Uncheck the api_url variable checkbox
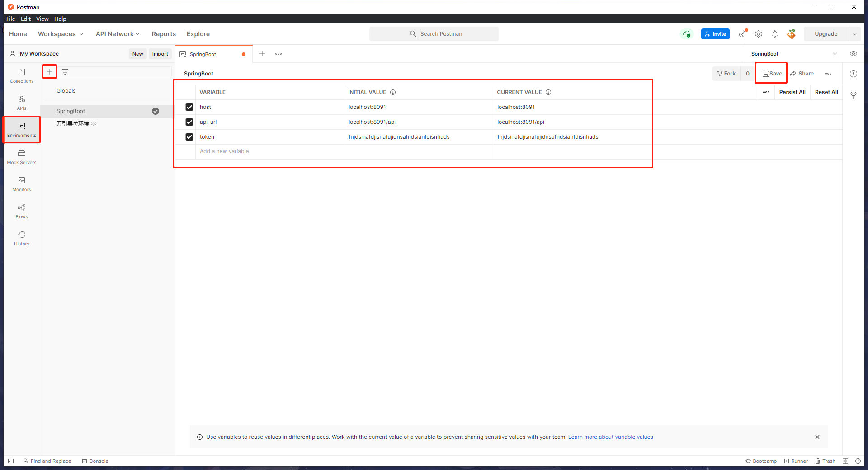Screen dimensions: 868x470 pos(189,122)
